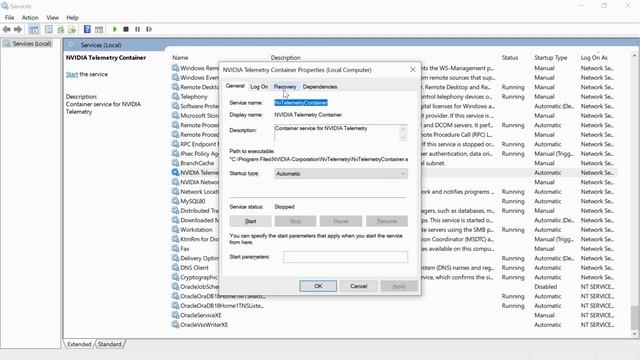Click the Restart Service toolbar icon
Viewport: 640px width, 360px height.
coord(149,29)
